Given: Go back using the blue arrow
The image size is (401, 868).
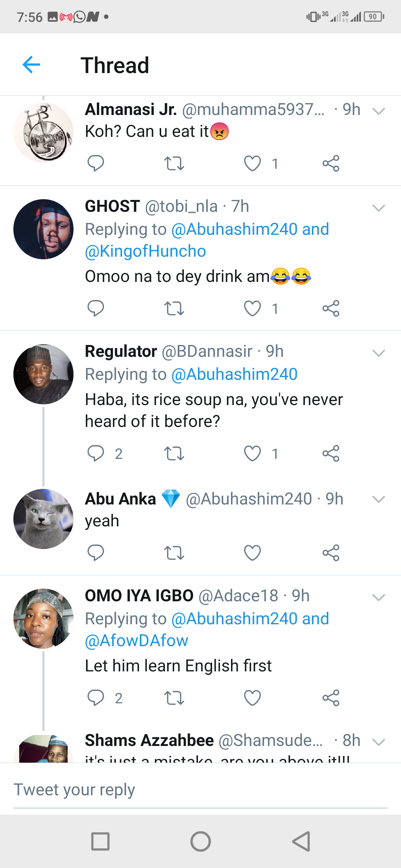Looking at the screenshot, I should (31, 65).
